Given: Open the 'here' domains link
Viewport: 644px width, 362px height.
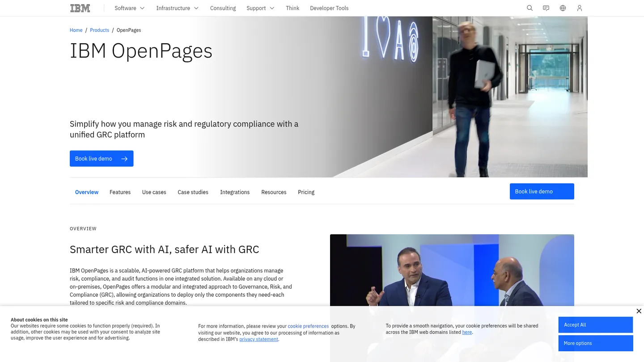Looking at the screenshot, I should 467,332.
